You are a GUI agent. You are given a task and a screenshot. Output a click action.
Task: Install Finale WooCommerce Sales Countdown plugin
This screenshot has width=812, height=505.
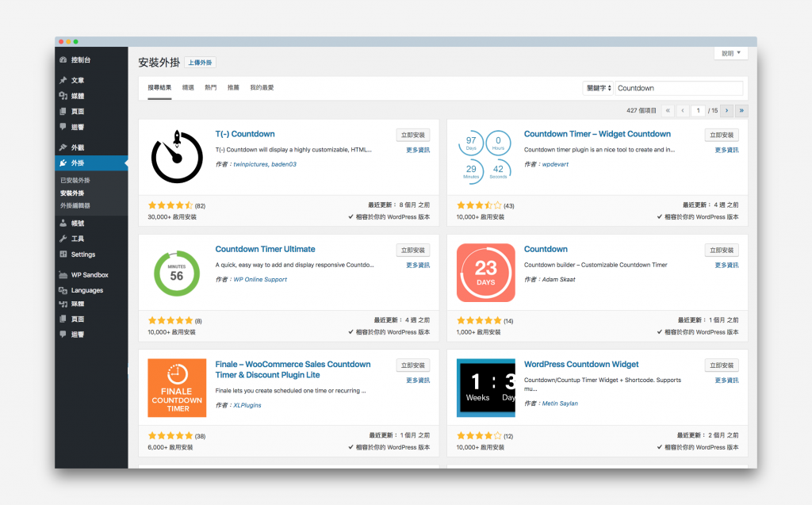coord(412,365)
